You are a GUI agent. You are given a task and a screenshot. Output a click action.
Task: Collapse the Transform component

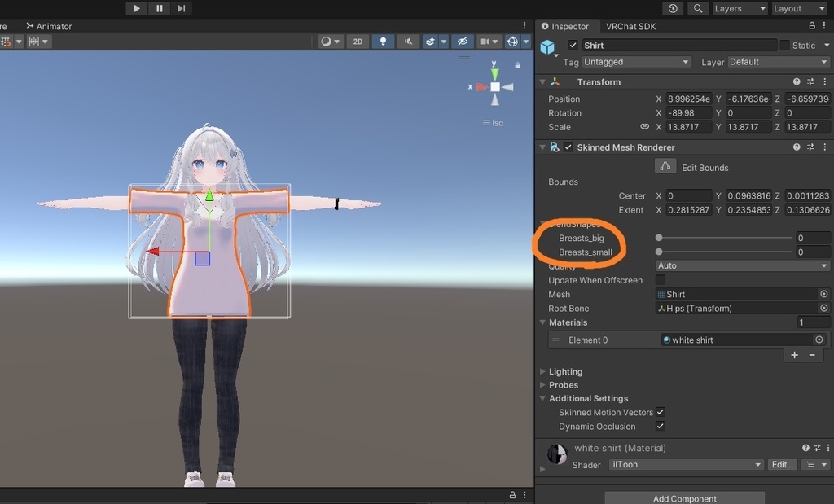click(542, 82)
